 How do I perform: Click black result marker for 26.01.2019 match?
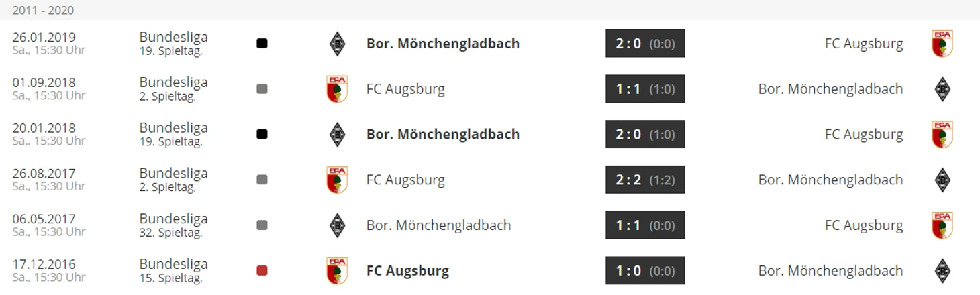click(x=262, y=44)
